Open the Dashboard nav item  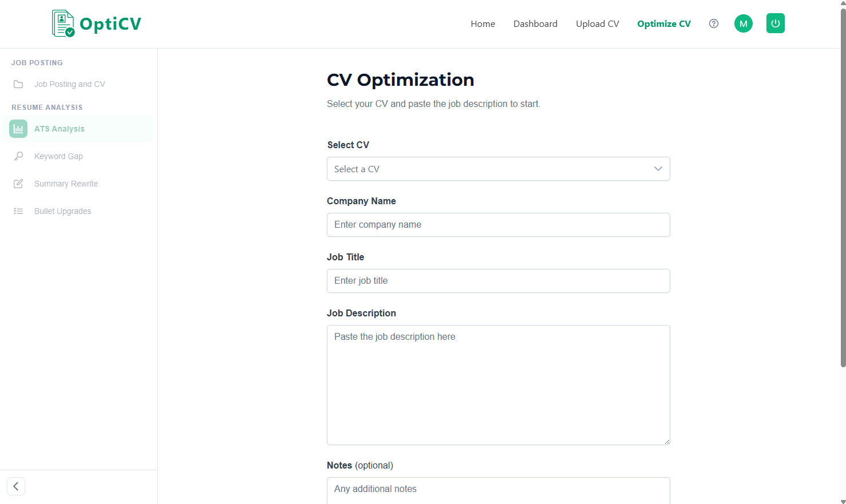coord(535,23)
